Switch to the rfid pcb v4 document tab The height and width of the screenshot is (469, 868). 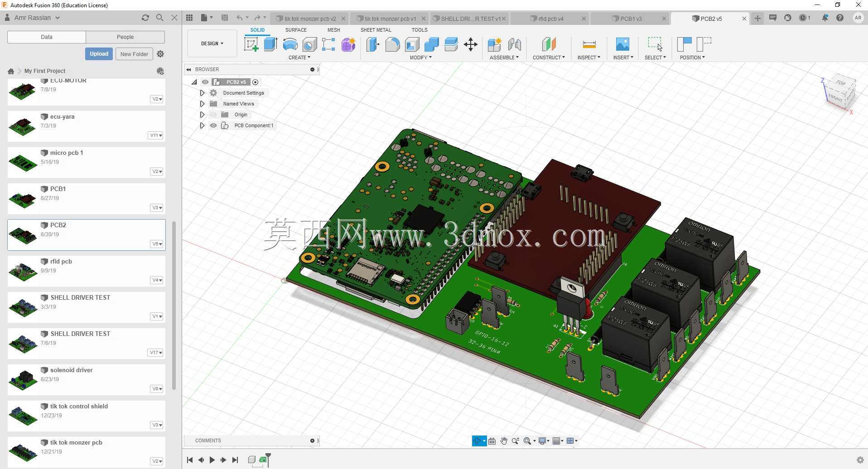click(x=549, y=19)
